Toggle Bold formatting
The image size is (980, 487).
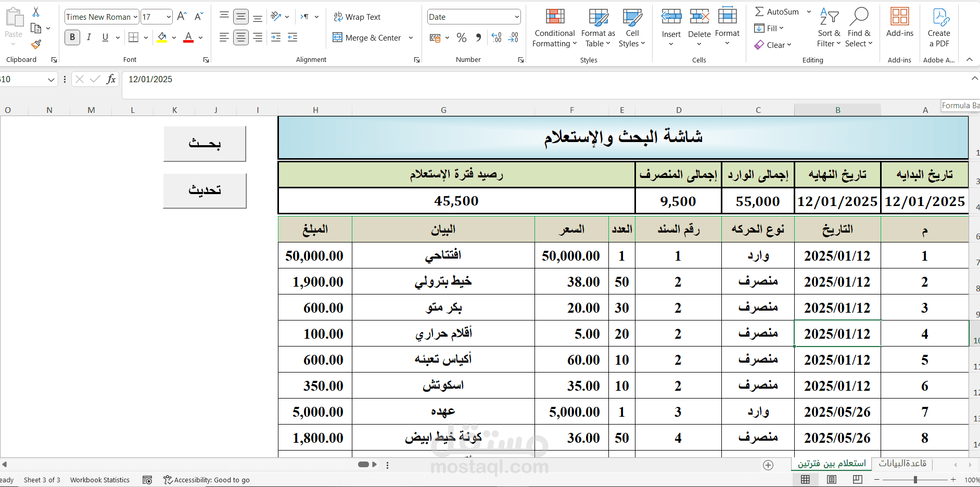[72, 37]
